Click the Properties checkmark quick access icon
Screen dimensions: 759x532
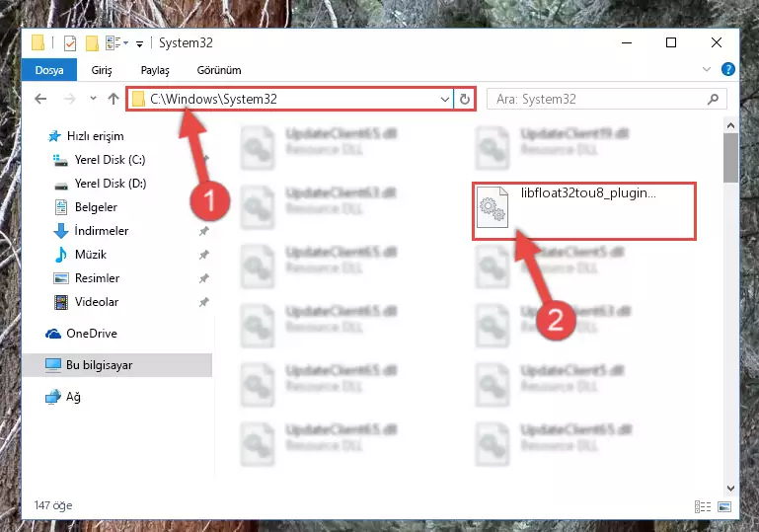[x=70, y=43]
